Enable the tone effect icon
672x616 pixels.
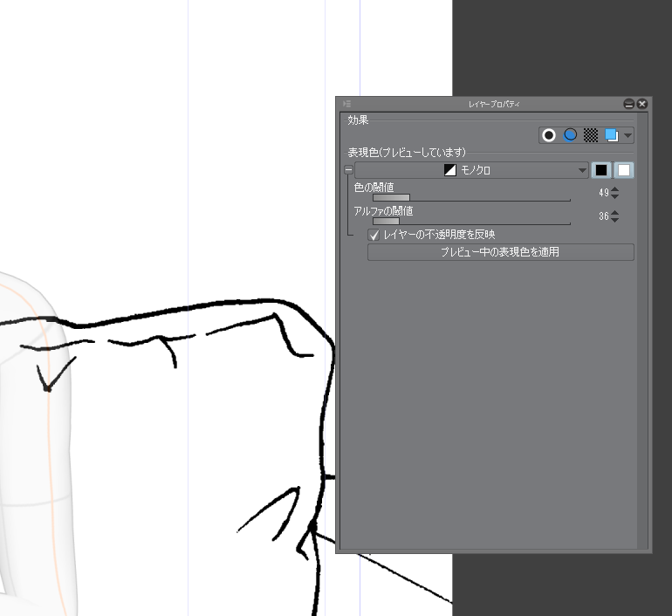(591, 135)
